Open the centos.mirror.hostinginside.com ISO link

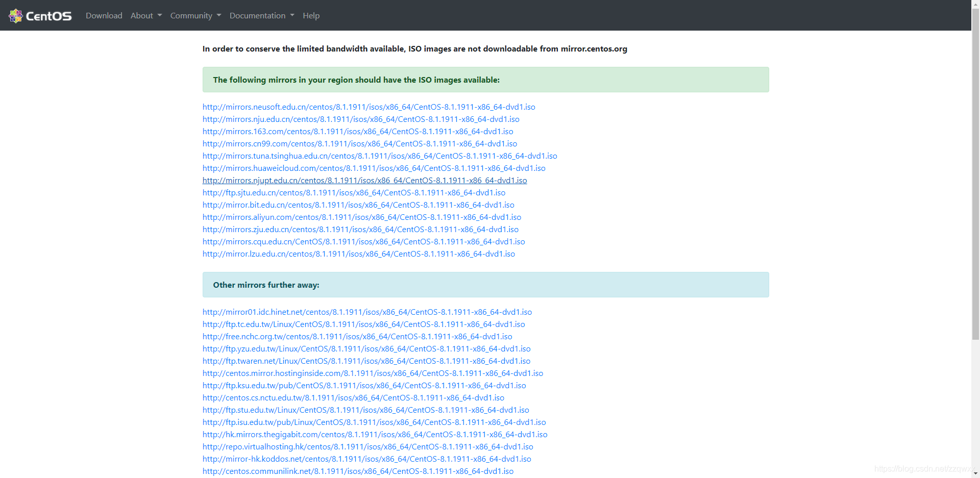click(373, 373)
